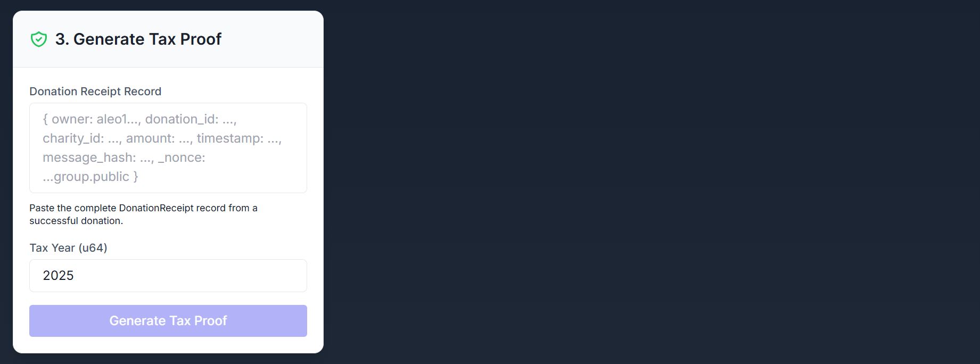Click the "Donation Receipt Record" field label

coord(95,92)
